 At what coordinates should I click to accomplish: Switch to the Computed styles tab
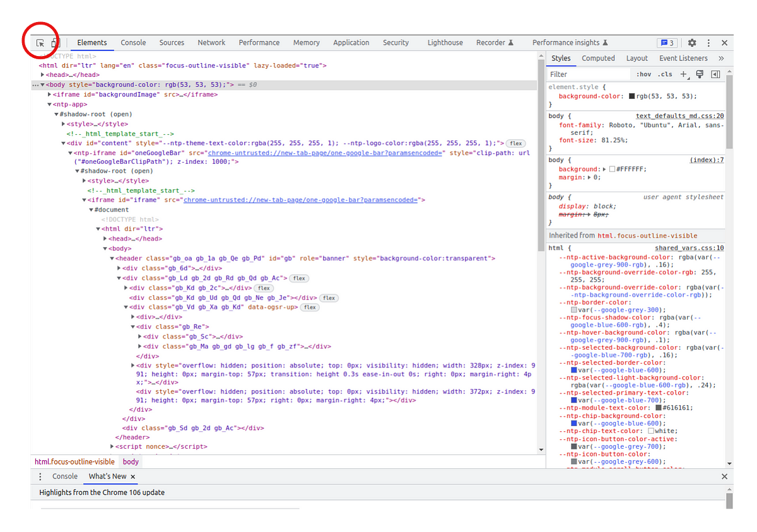598,58
